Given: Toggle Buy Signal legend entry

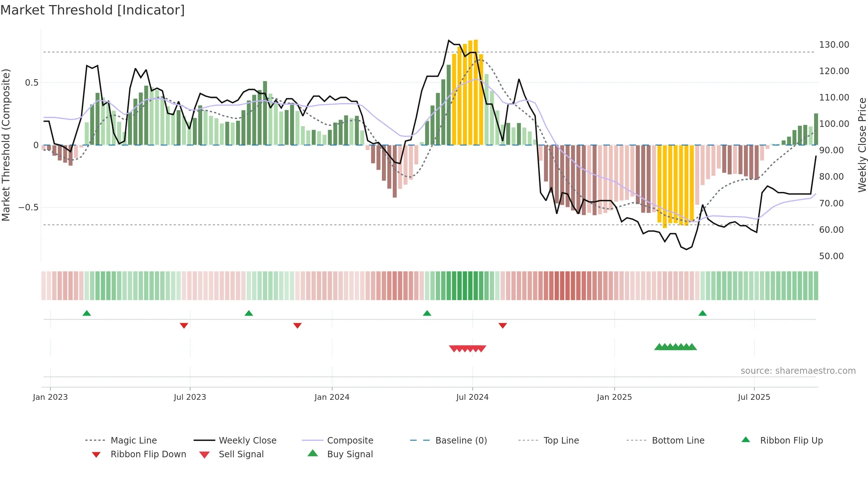Looking at the screenshot, I should point(340,454).
